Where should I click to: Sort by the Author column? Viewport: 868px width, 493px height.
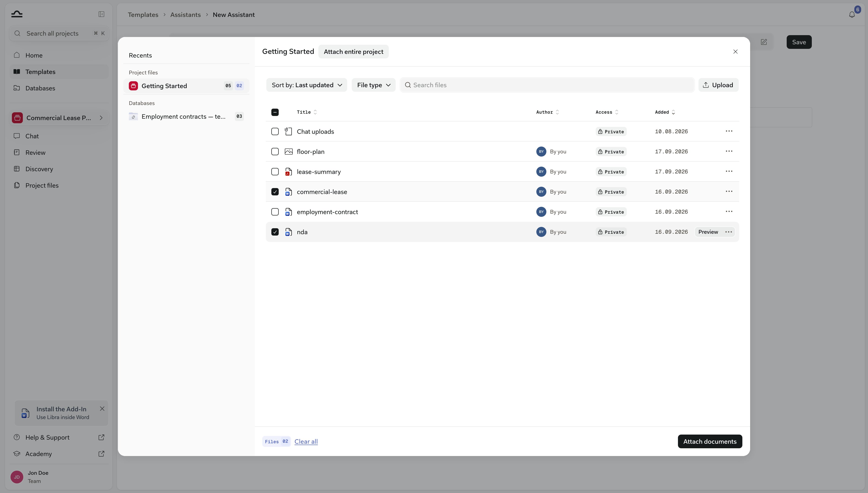[548, 113]
